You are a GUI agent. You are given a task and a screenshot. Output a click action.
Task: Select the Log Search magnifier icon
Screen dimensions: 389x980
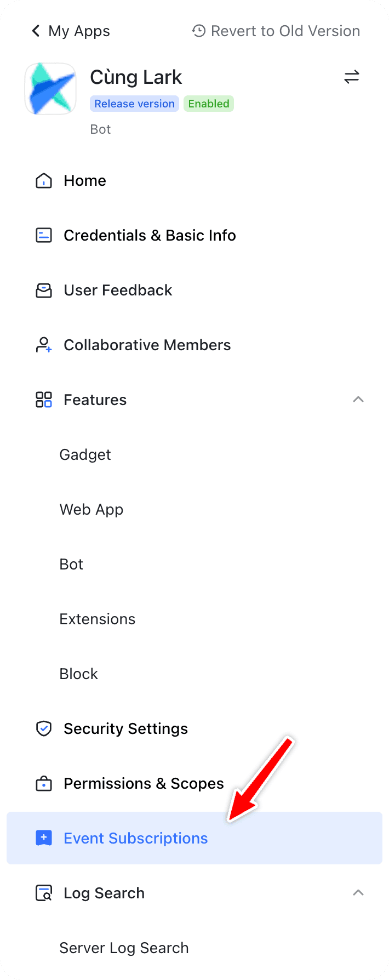43,893
